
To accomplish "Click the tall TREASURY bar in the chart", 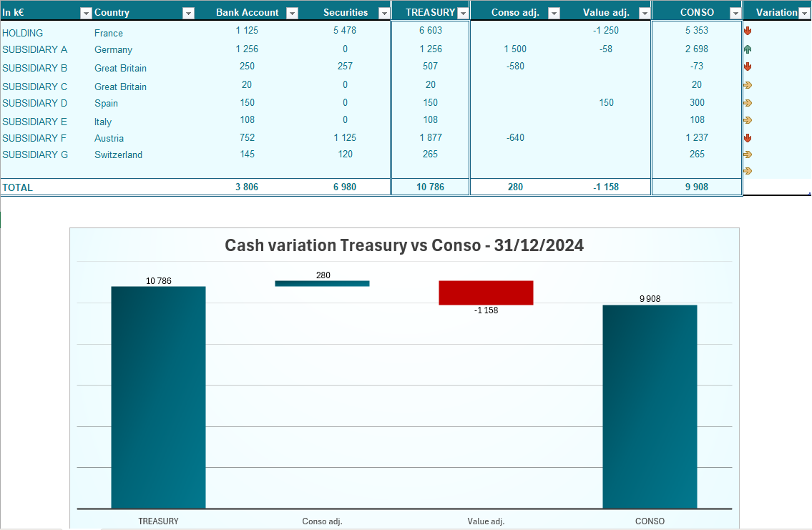I will (158, 397).
